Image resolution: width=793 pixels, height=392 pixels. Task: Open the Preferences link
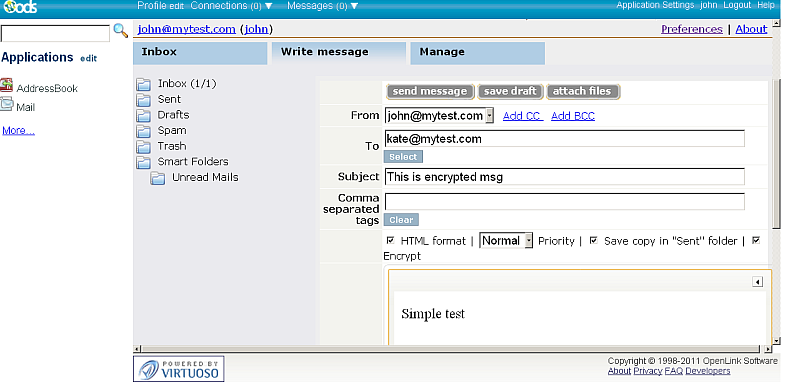click(x=691, y=29)
